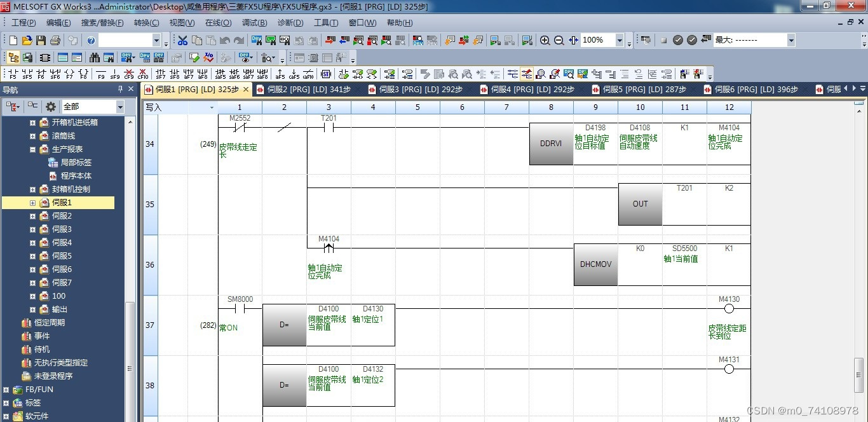The height and width of the screenshot is (422, 868).
Task: Select 无执行类型指定 in the navigation tree
Action: tap(61, 363)
